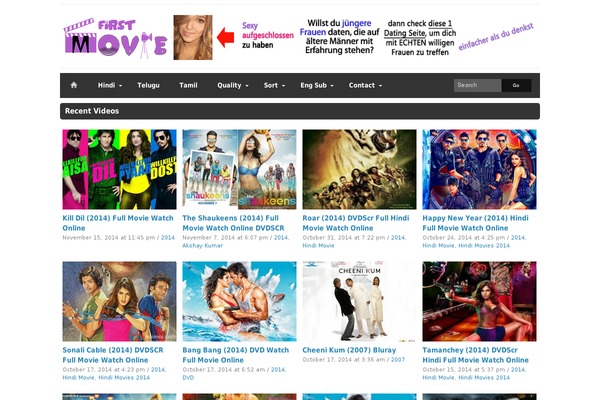Expand the Quality dropdown menu
600x400 pixels.
[x=233, y=85]
